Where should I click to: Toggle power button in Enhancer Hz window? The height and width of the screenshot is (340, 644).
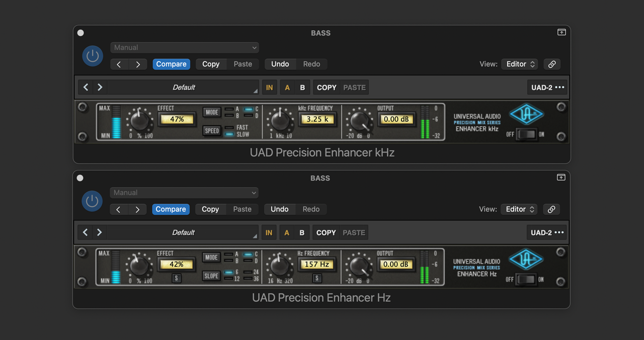click(x=92, y=201)
